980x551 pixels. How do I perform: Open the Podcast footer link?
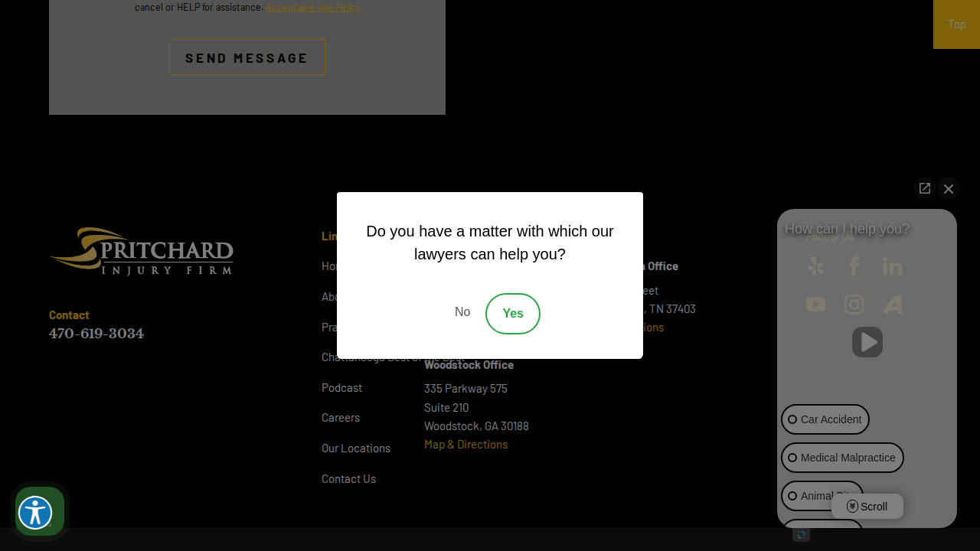341,388
